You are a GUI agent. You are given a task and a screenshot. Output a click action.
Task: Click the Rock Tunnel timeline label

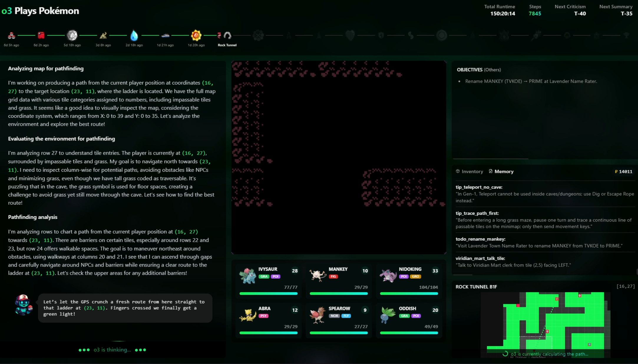[227, 45]
